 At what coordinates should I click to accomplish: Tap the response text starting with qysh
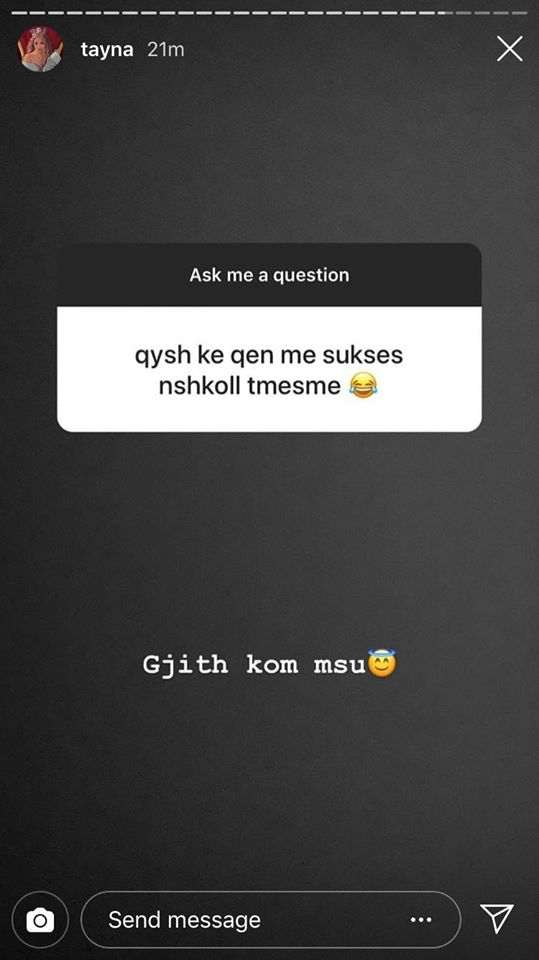pos(269,370)
